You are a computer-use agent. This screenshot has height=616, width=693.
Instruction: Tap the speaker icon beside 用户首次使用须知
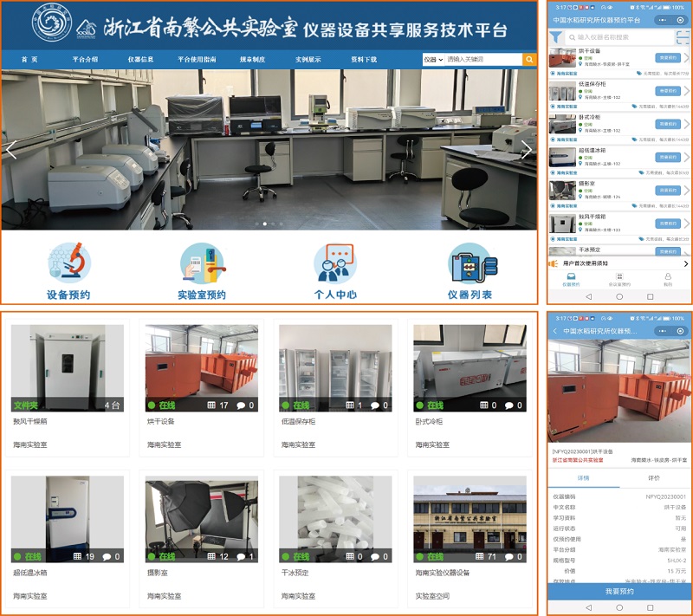click(x=554, y=263)
